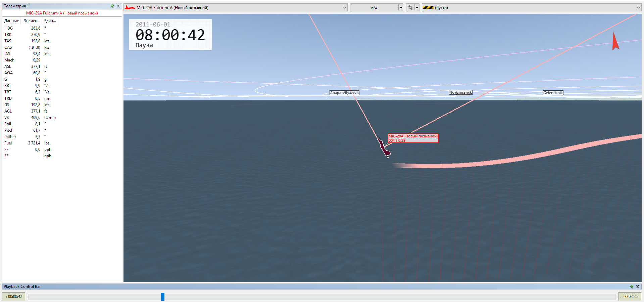Click the Anapa-Vityazevo map label
Viewport: 644px width, 302px height.
[x=344, y=93]
